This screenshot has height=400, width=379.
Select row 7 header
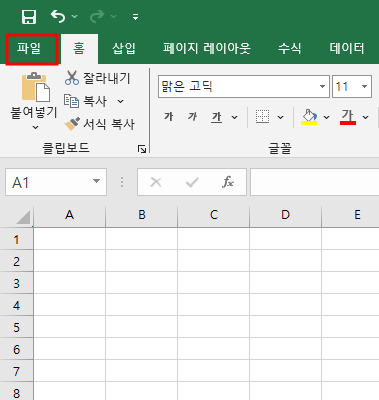(16, 371)
